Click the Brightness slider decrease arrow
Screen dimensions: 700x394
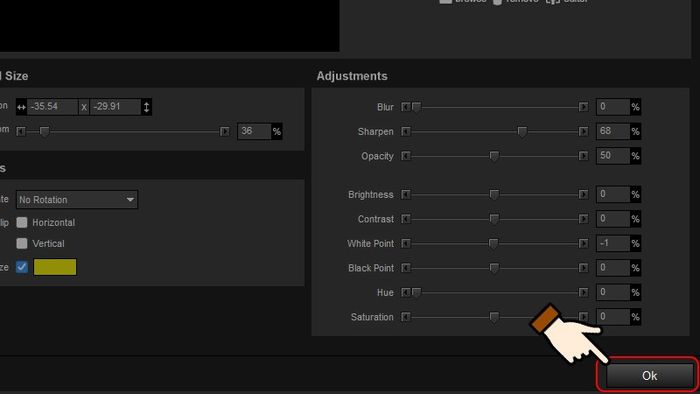point(406,195)
